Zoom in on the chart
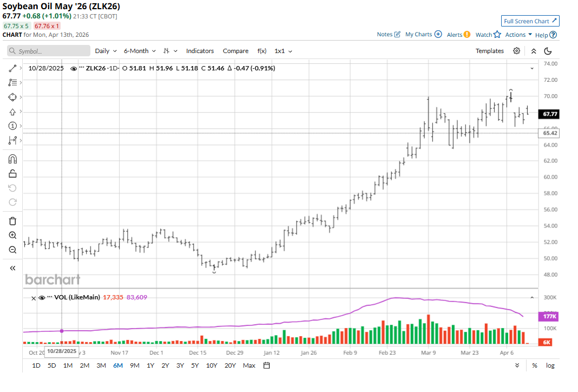 (13, 235)
